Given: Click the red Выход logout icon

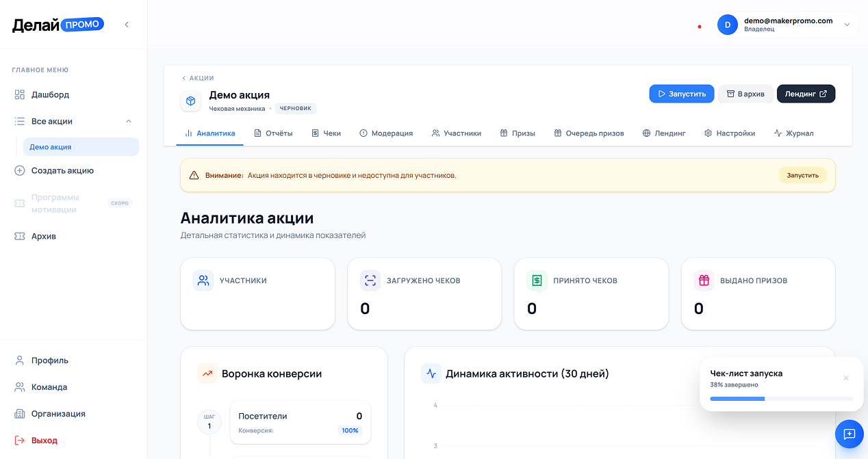Looking at the screenshot, I should (20, 441).
